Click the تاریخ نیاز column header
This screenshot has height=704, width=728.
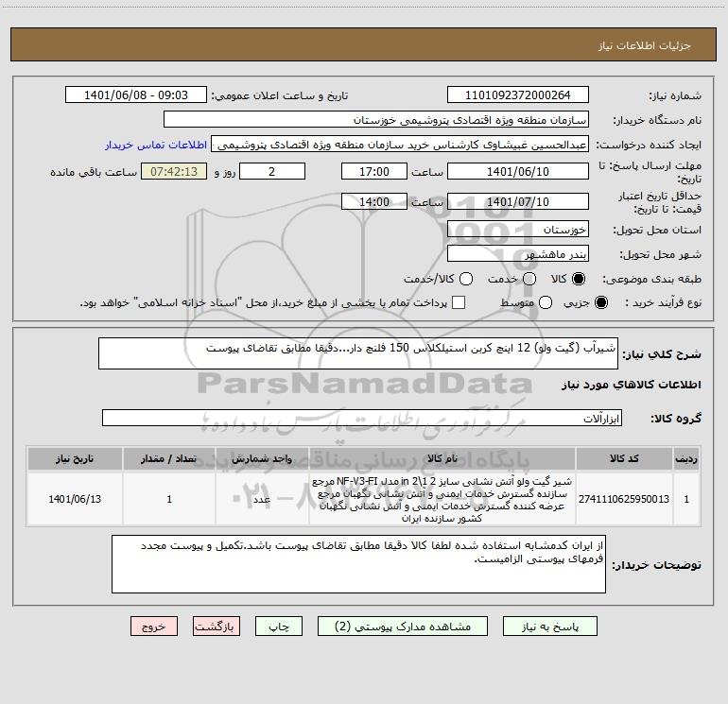pyautogui.click(x=75, y=458)
